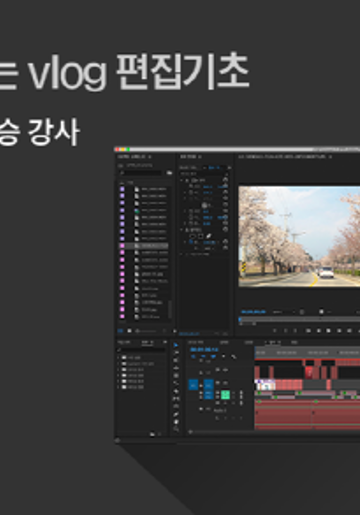This screenshot has width=360, height=515.
Task: Toggle the green Mute button on audio track
Action: (x=225, y=395)
